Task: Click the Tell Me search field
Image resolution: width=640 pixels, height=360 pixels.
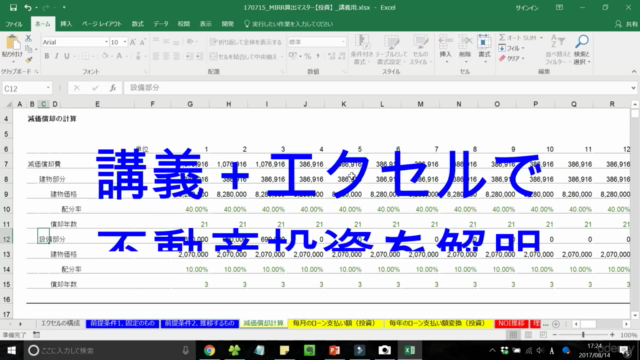Action: (x=289, y=24)
